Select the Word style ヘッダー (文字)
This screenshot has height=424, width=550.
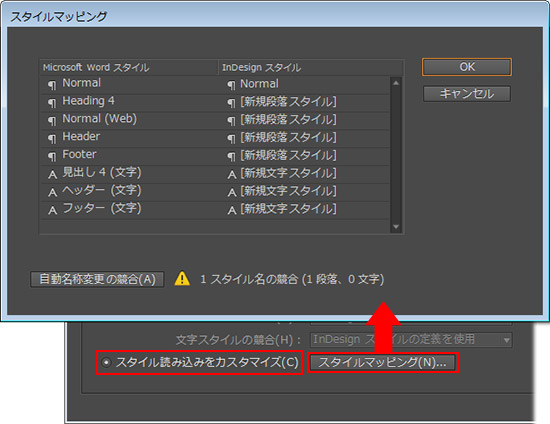coord(129,191)
